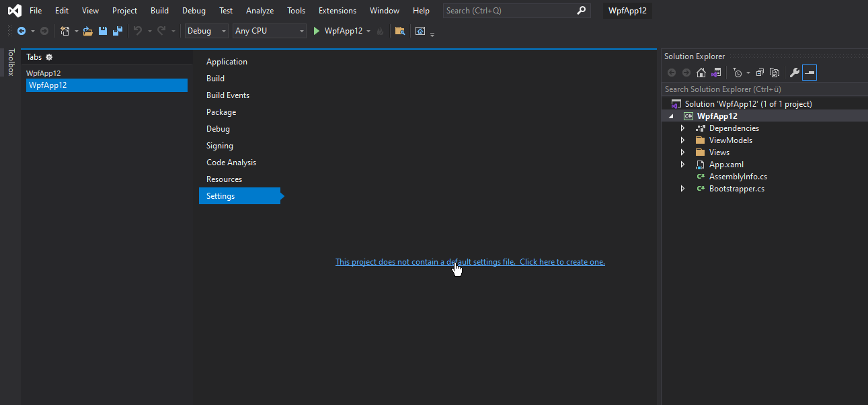The height and width of the screenshot is (405, 868).
Task: Collapse the WpfApp12 project node
Action: 670,116
